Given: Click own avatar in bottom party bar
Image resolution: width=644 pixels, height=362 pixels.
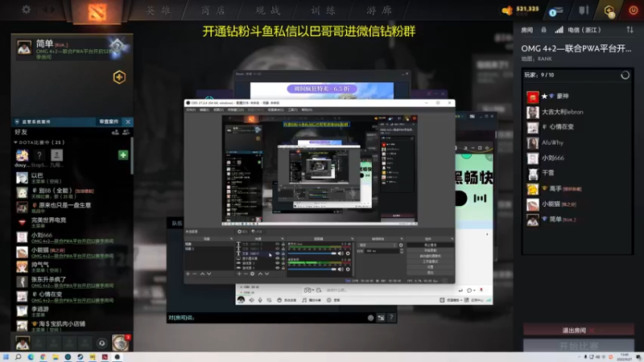Looking at the screenshot, I should coord(23,343).
